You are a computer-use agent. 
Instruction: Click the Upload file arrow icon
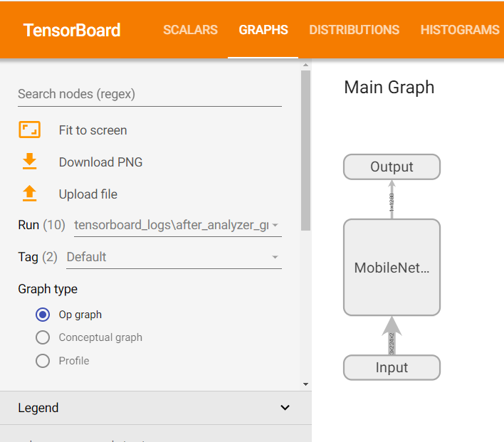pyautogui.click(x=30, y=194)
